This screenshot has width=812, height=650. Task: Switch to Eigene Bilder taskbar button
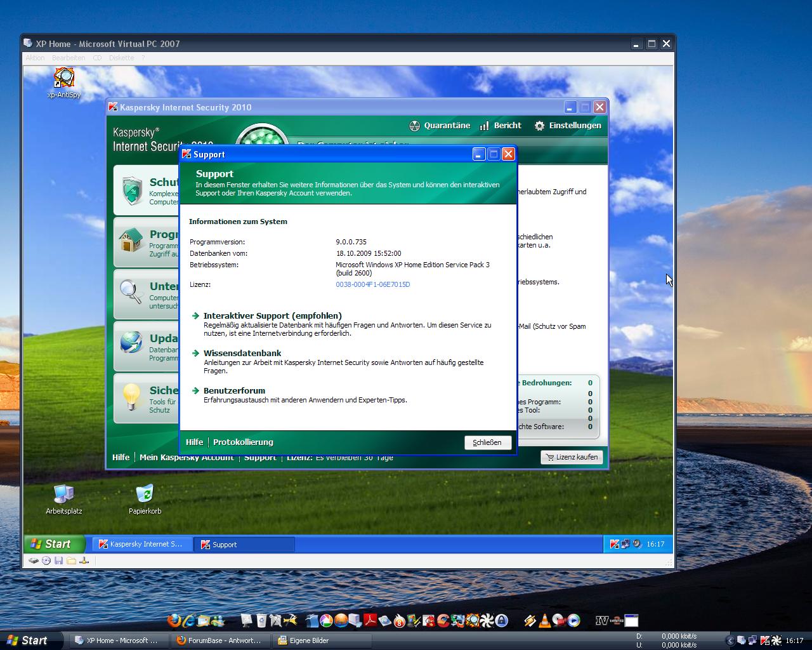pos(322,640)
